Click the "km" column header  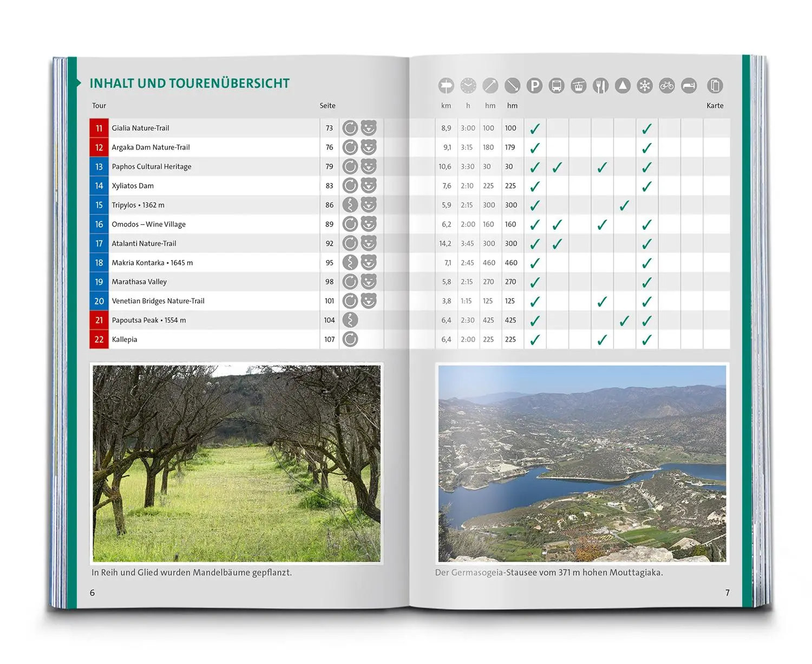[446, 106]
